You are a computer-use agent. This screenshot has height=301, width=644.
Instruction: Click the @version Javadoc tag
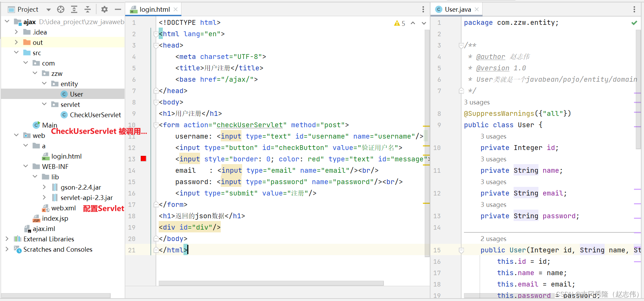pos(493,68)
